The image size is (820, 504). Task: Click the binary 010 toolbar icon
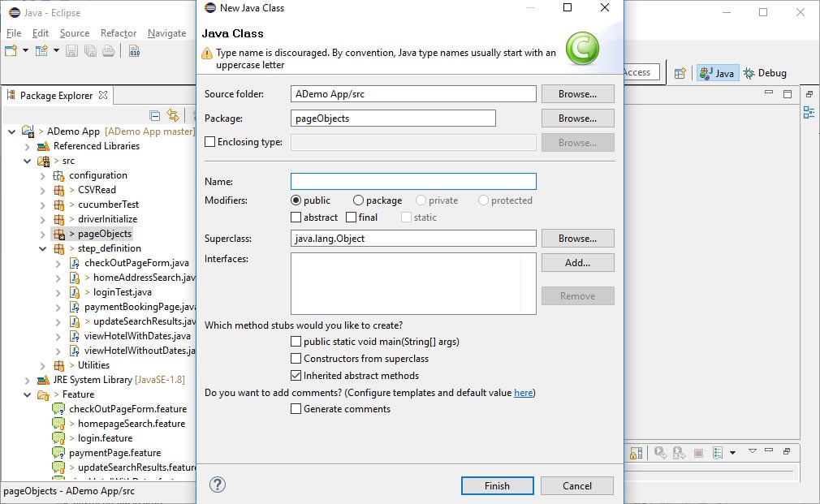pos(135,51)
